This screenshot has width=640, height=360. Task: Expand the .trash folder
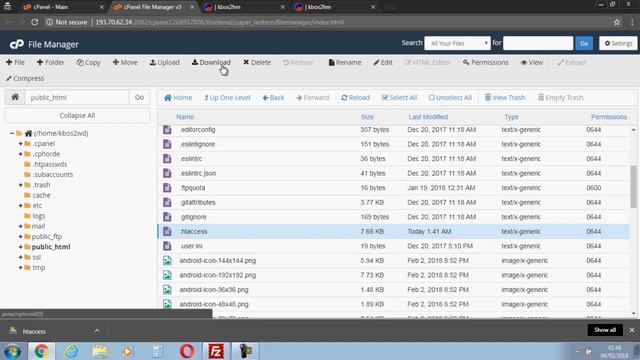tap(20, 185)
